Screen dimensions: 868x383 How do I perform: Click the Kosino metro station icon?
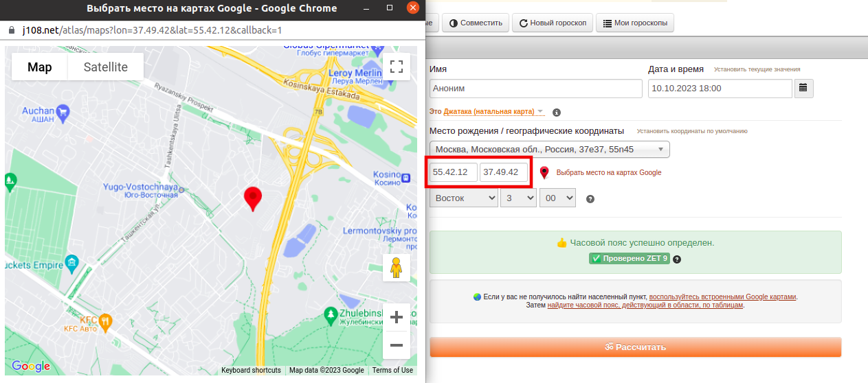tap(406, 178)
